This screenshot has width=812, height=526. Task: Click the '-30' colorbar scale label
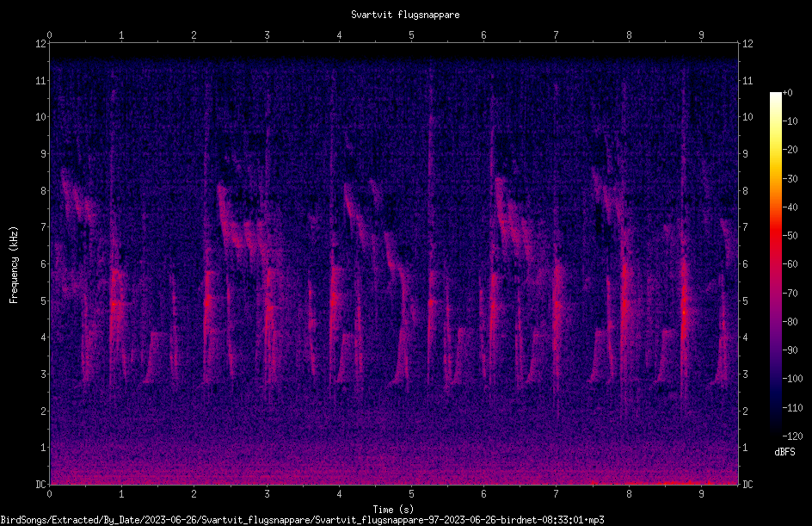pos(790,179)
